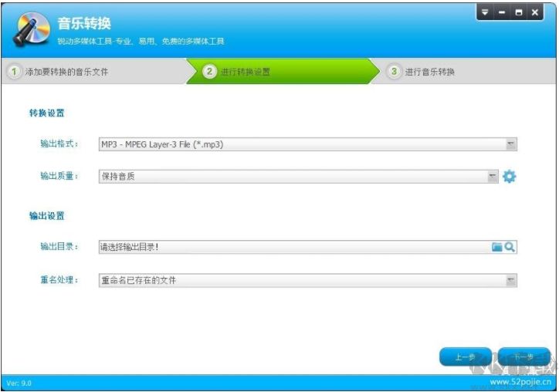The height and width of the screenshot is (392, 559).
Task: Open the title bar dropdown menu icon
Action: (485, 12)
